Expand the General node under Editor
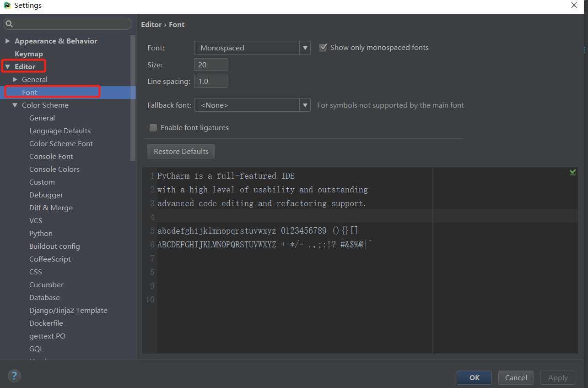588x388 pixels. (x=15, y=79)
